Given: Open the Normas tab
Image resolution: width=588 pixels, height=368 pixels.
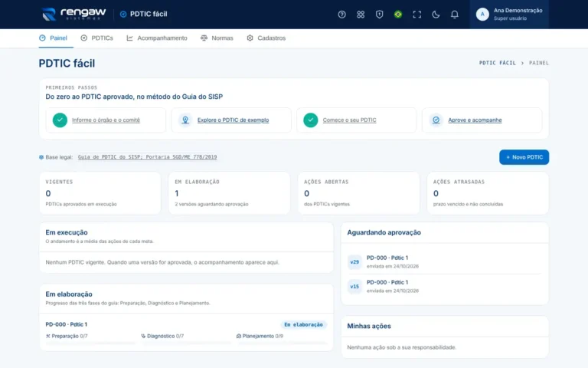Looking at the screenshot, I should click(x=217, y=38).
